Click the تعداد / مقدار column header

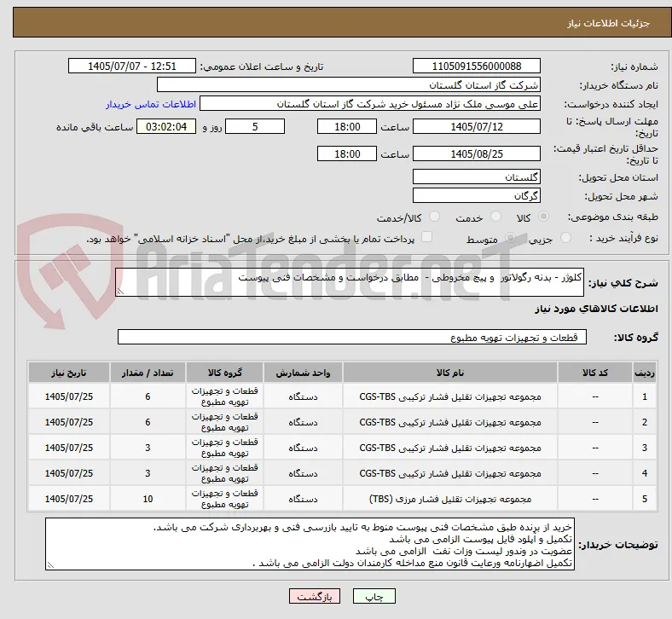coord(148,373)
